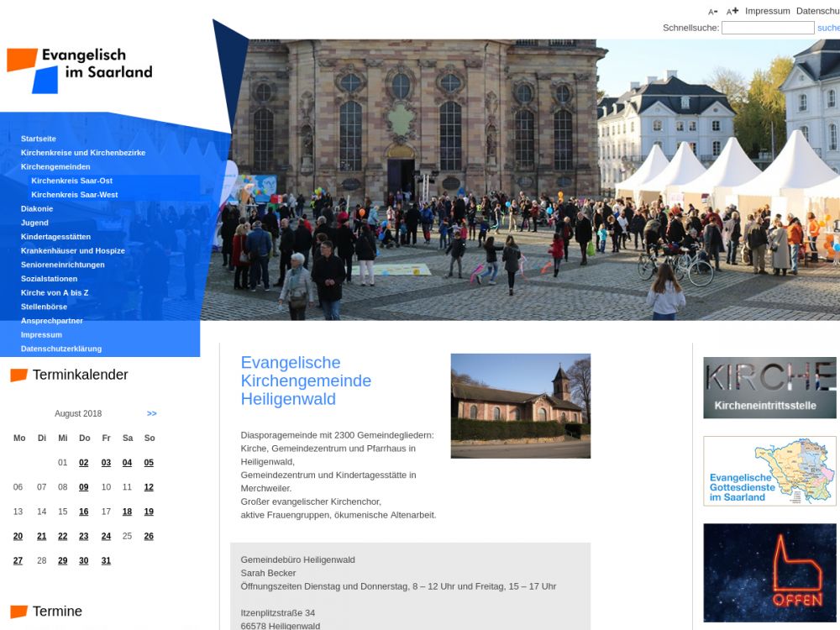Go to next month in Terminkalender
The width and height of the screenshot is (840, 630).
click(151, 413)
